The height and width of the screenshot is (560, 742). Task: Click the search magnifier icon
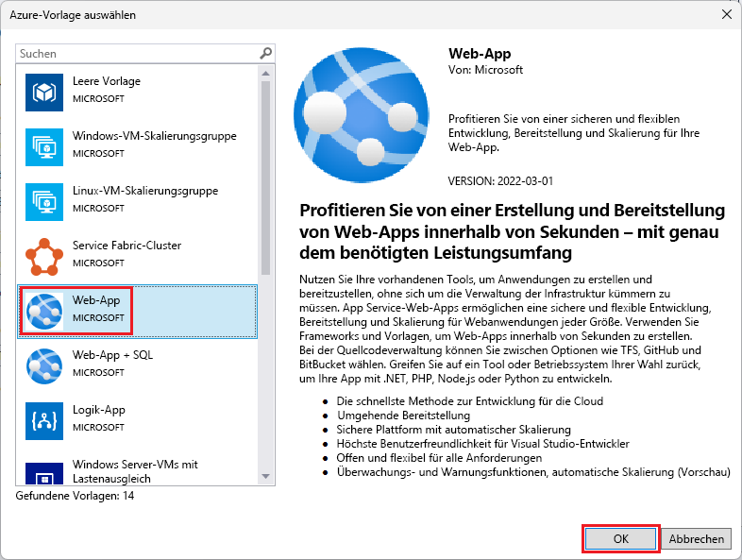[266, 54]
